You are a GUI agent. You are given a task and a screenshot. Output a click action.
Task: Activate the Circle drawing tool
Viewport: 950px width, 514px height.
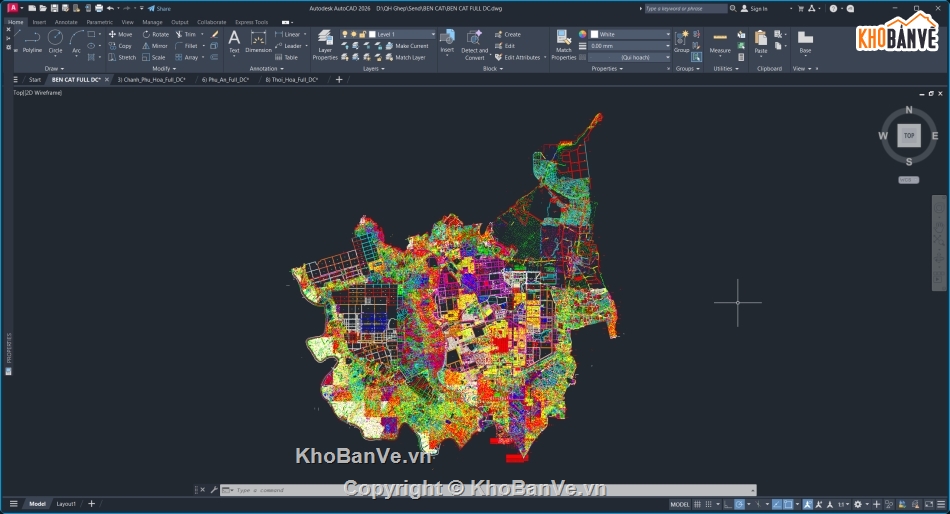point(55,40)
